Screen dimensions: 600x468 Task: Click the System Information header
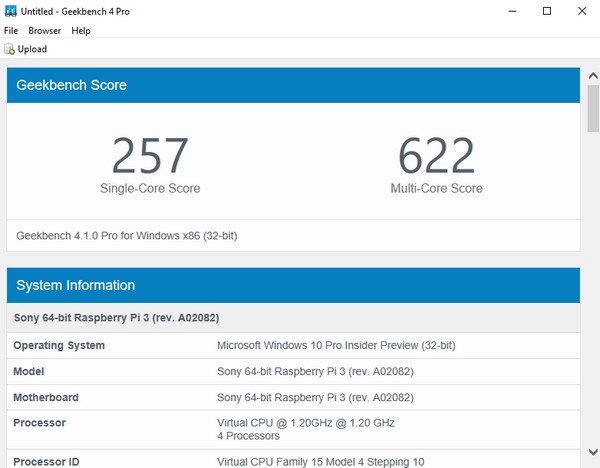(293, 285)
